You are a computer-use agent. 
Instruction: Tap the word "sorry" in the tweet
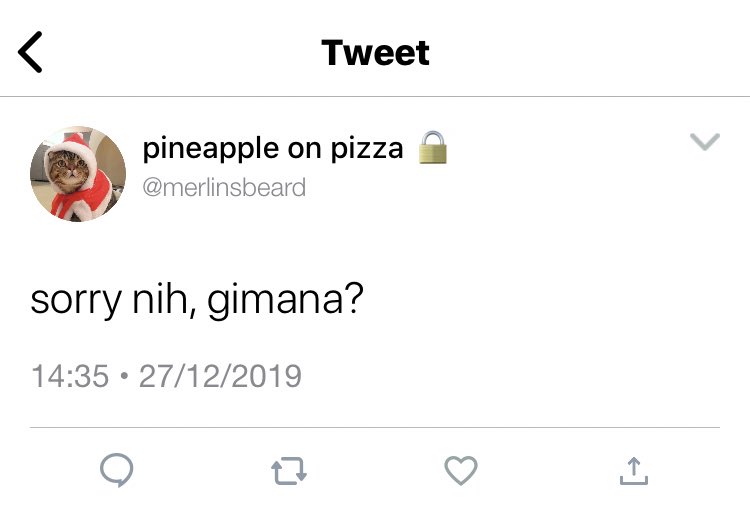pos(75,299)
